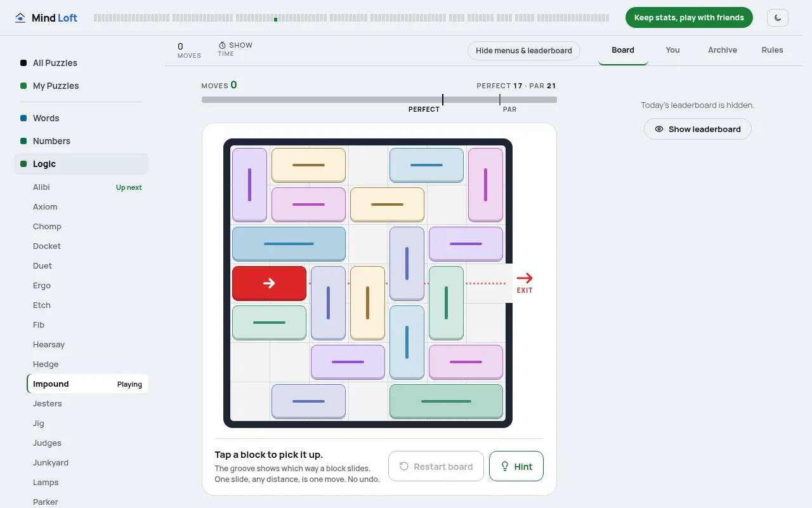This screenshot has height=508, width=812.
Task: Click Hide menus & leaderboard
Action: (524, 51)
